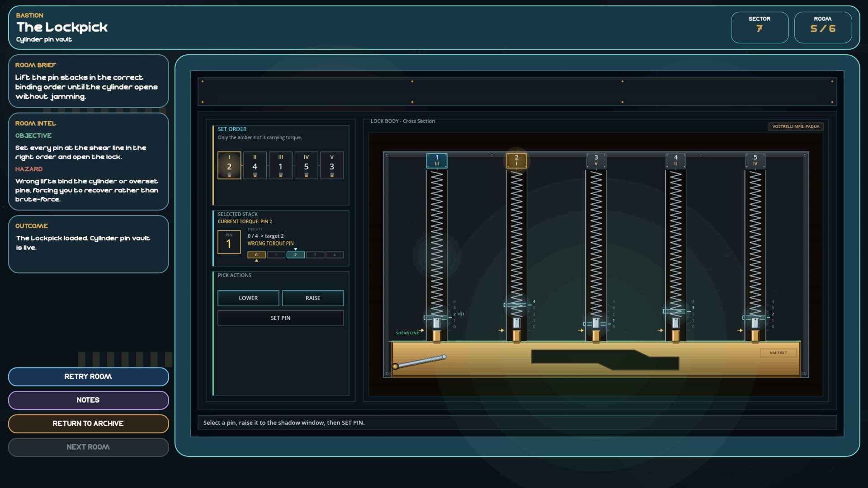Click the selected PIN 1 indicator box
868x488 pixels.
pos(229,242)
